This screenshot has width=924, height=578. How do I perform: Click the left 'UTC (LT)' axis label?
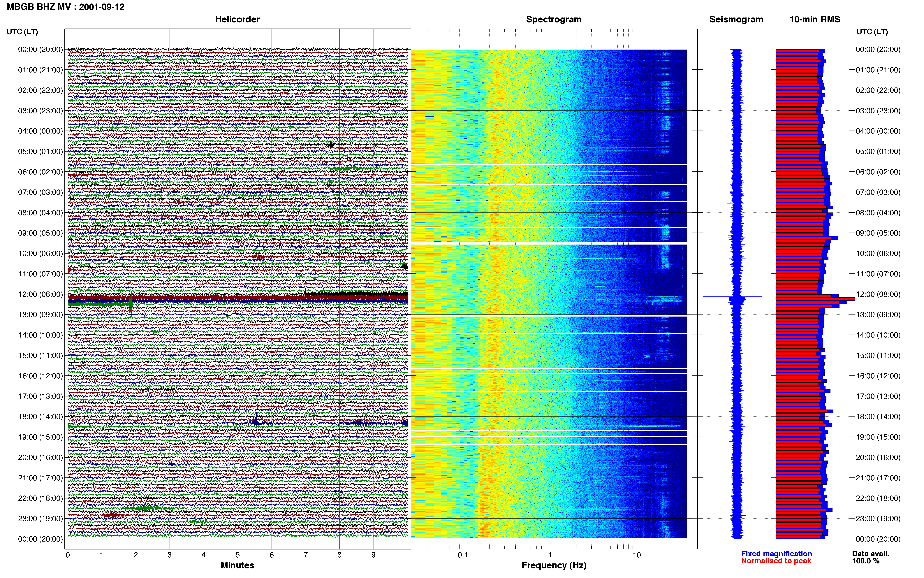[22, 32]
